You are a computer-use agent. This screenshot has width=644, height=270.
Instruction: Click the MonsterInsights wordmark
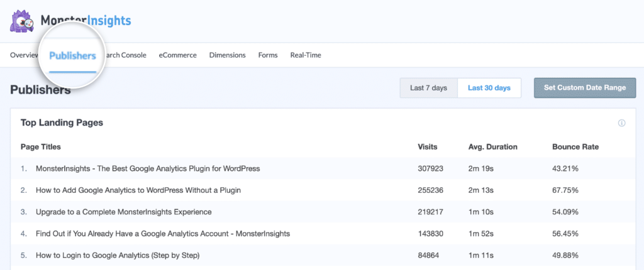pyautogui.click(x=86, y=21)
